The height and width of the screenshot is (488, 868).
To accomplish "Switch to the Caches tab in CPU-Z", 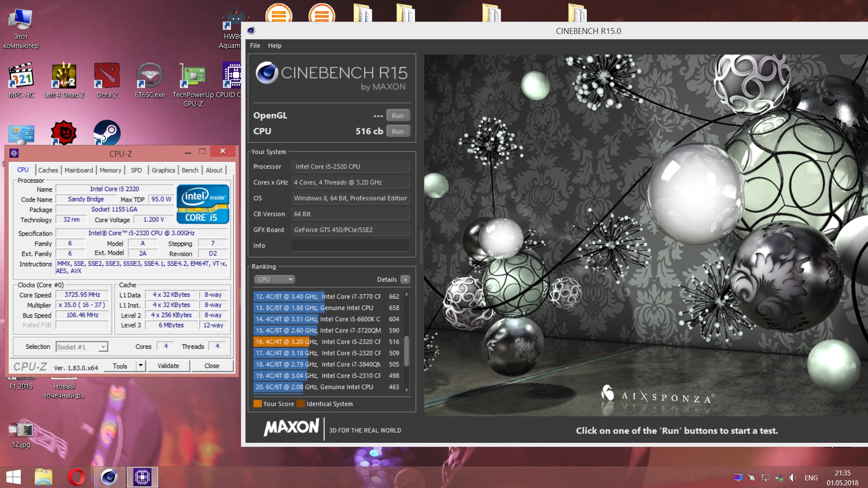I will [48, 170].
